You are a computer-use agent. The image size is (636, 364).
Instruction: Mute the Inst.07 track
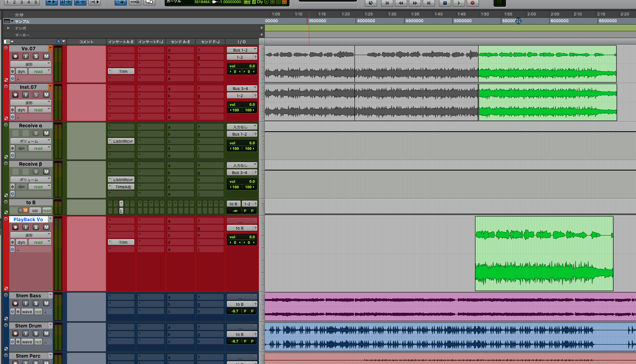(46, 95)
